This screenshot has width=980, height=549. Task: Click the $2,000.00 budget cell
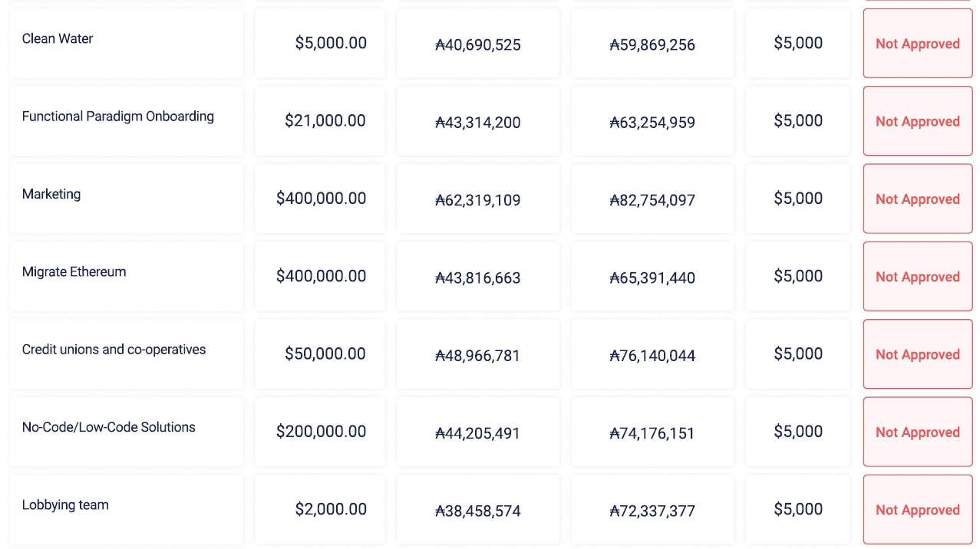coord(330,509)
